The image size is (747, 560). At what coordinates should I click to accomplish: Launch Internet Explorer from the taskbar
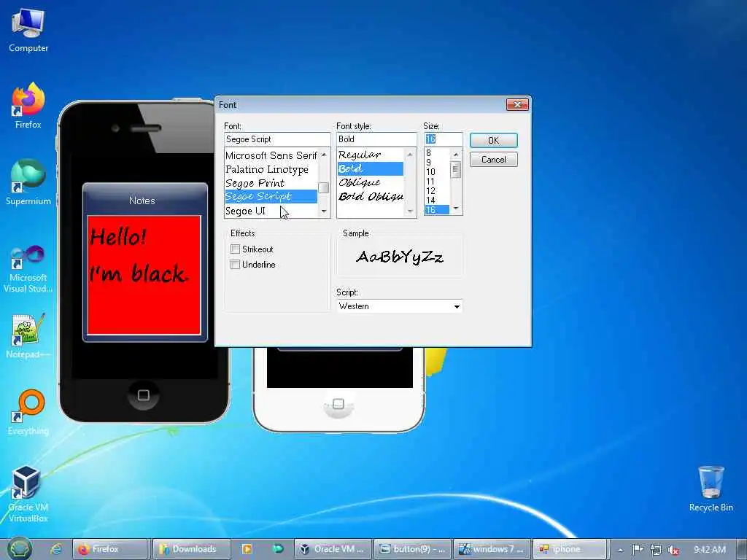coord(57,549)
